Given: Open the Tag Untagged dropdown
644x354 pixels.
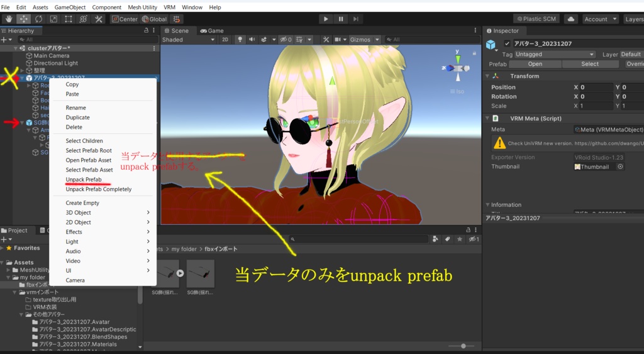Looking at the screenshot, I should [x=555, y=54].
